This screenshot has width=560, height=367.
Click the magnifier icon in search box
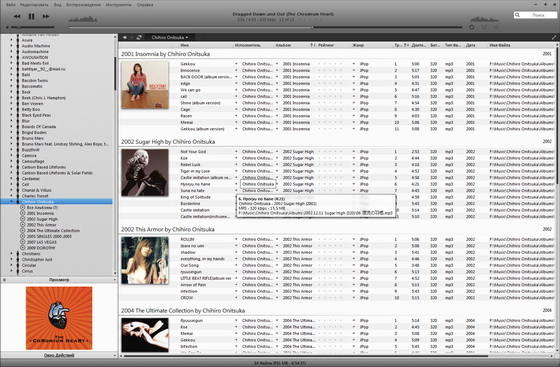[518, 15]
